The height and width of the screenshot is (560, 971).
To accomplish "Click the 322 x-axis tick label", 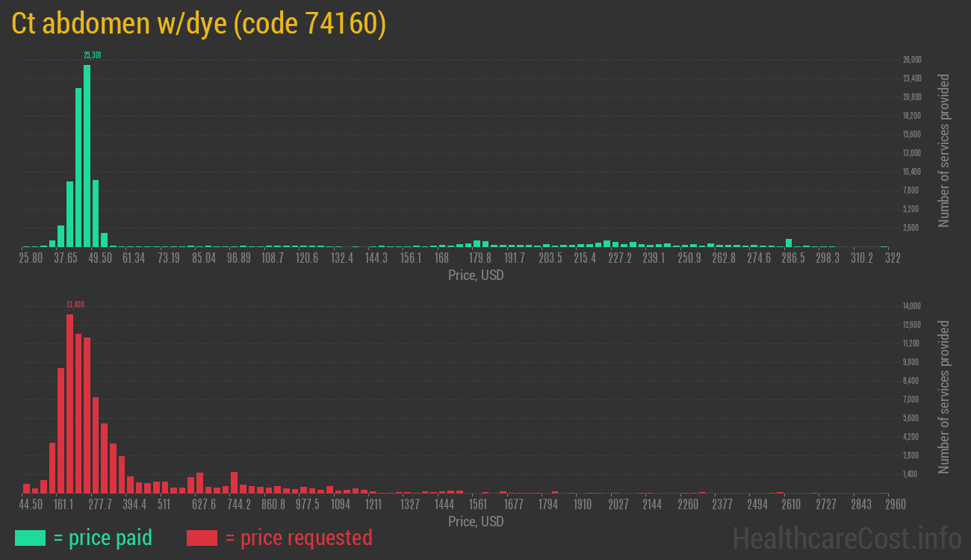I will coord(893,258).
